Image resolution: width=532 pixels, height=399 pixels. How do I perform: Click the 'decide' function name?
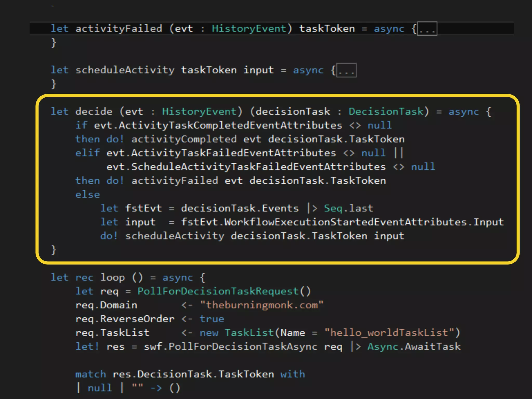94,111
